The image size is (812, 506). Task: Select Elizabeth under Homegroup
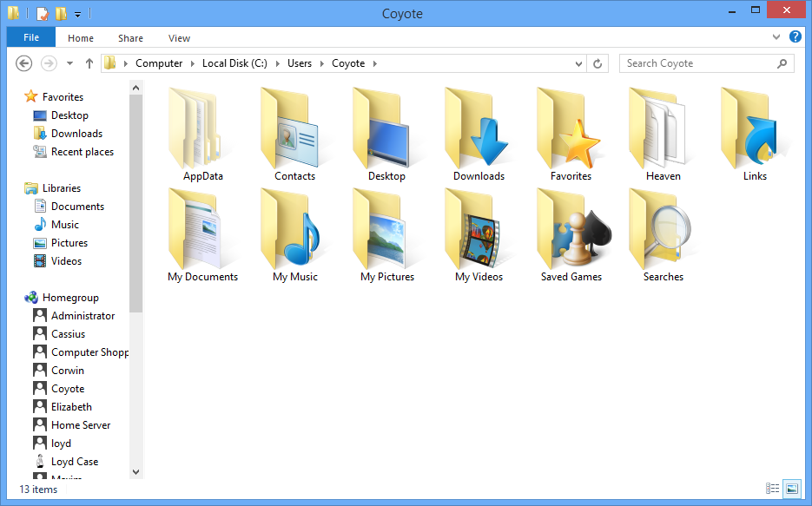[x=71, y=407]
